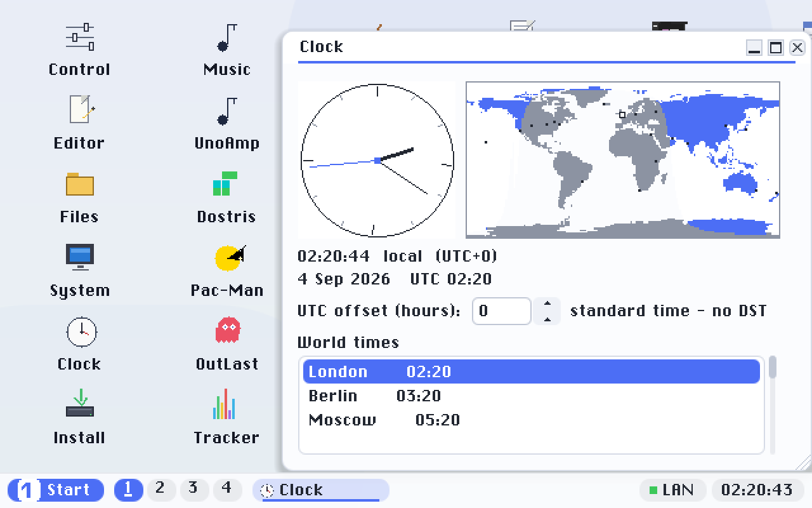This screenshot has width=812, height=508.
Task: Click the World times list scrollbar
Action: coord(773,405)
